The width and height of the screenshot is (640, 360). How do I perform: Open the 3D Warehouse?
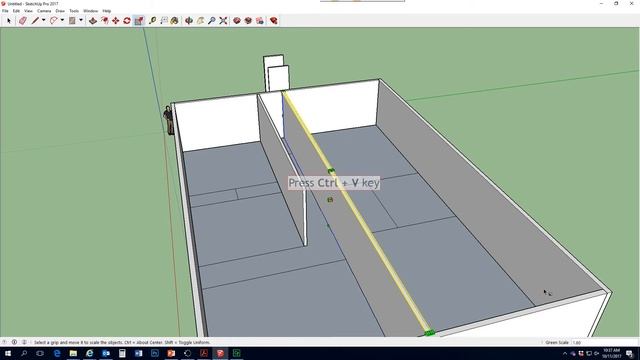point(237,20)
